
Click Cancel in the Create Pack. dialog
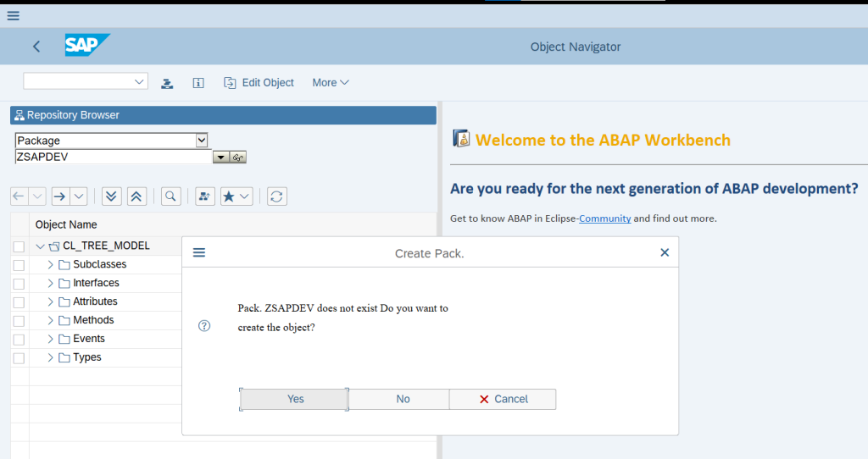[503, 399]
